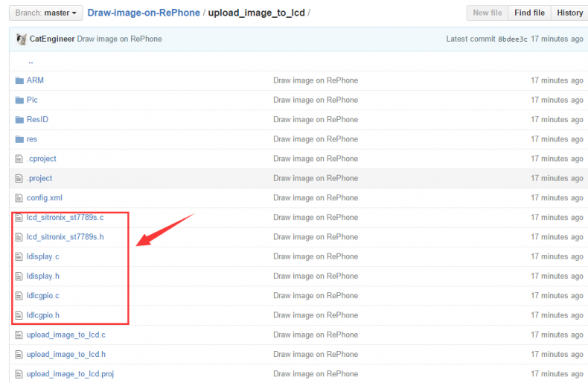Open the Pic folder

[x=32, y=100]
